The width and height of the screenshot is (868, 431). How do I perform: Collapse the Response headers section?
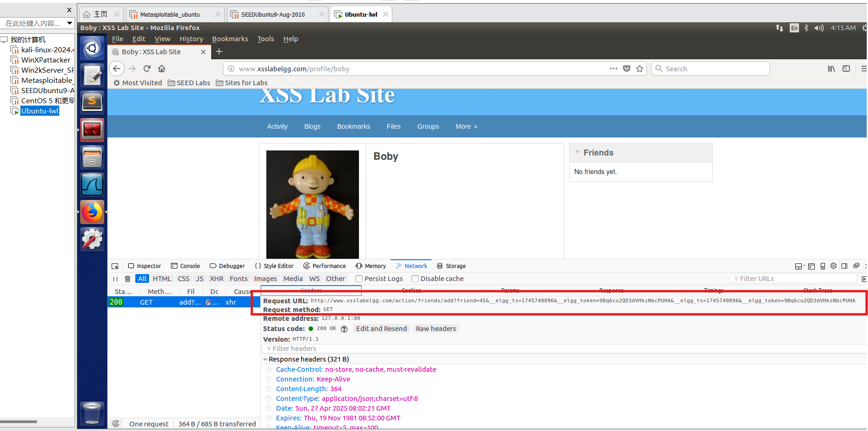265,360
